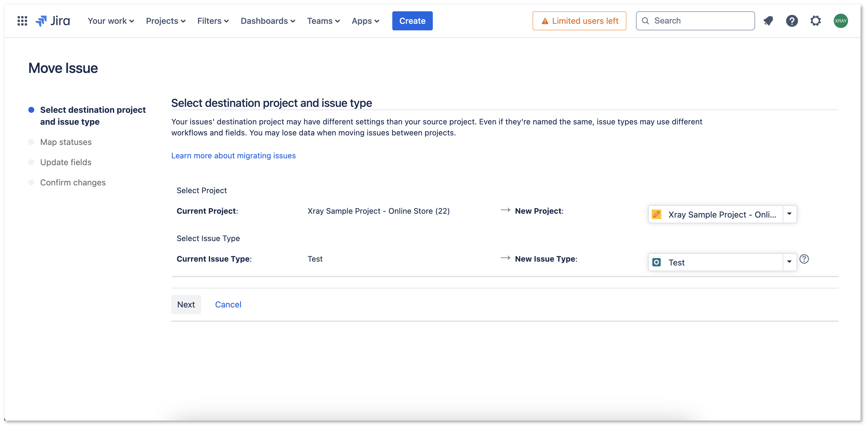Click Xray Sample Project - Online Store (22)

pos(378,211)
